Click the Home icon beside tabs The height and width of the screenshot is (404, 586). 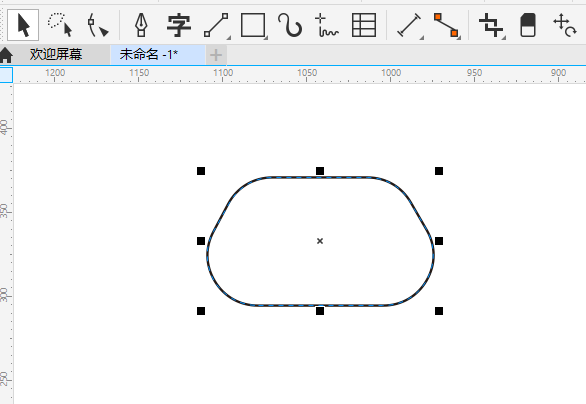(x=6, y=55)
